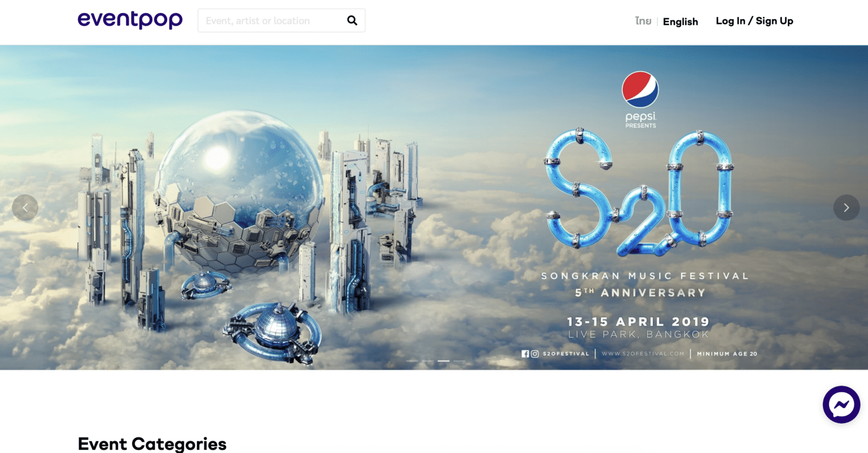Click the Facebook icon on the banner
Image resolution: width=868 pixels, height=453 pixels.
click(525, 354)
